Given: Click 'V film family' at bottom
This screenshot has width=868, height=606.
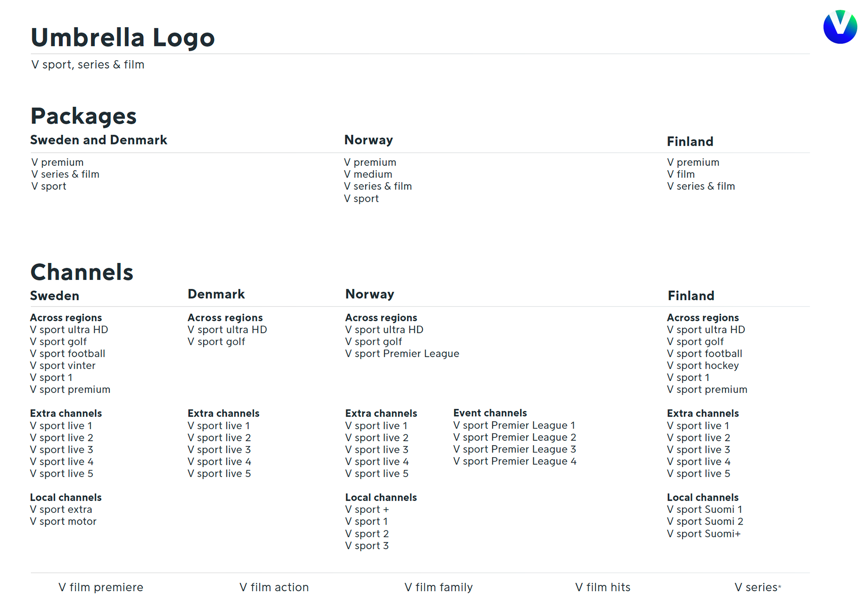Looking at the screenshot, I should click(439, 587).
